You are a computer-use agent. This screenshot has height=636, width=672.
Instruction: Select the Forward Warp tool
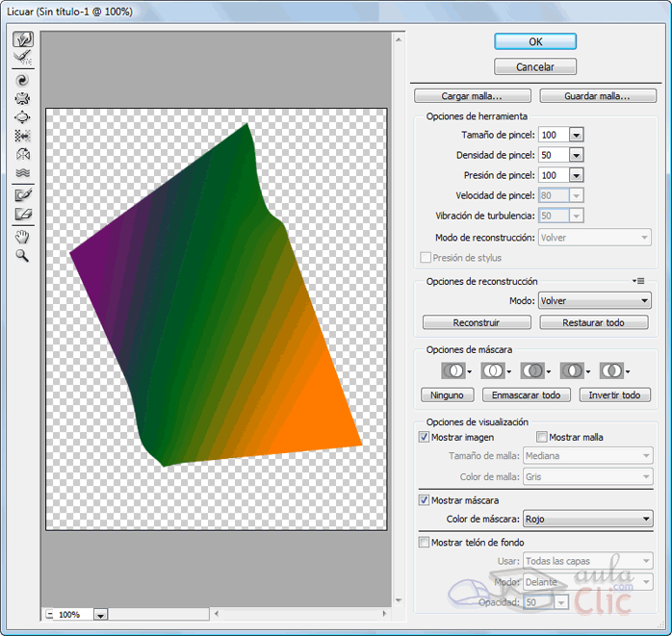23,39
